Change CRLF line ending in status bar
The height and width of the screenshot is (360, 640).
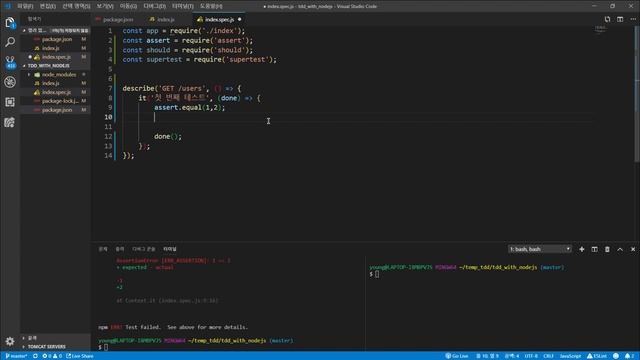[549, 356]
